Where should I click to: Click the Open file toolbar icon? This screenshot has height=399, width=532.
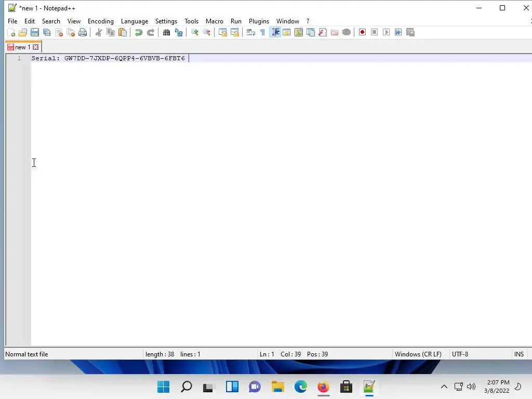tap(23, 32)
